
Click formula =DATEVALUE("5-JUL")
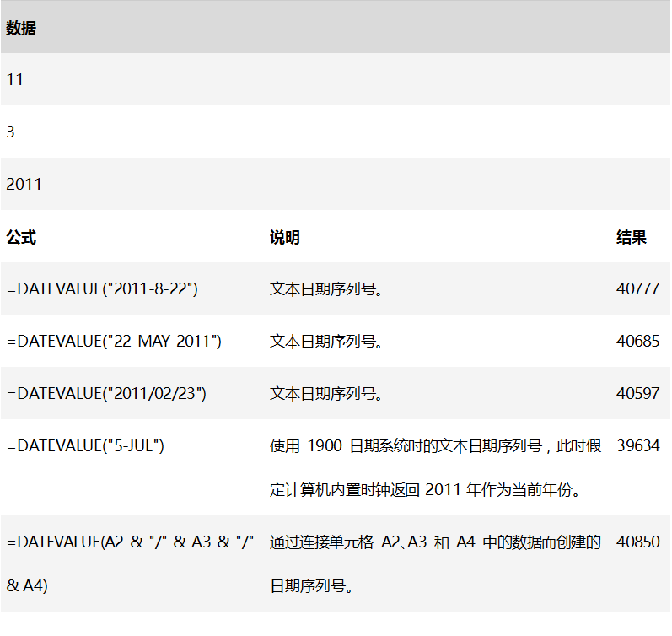pyautogui.click(x=85, y=446)
